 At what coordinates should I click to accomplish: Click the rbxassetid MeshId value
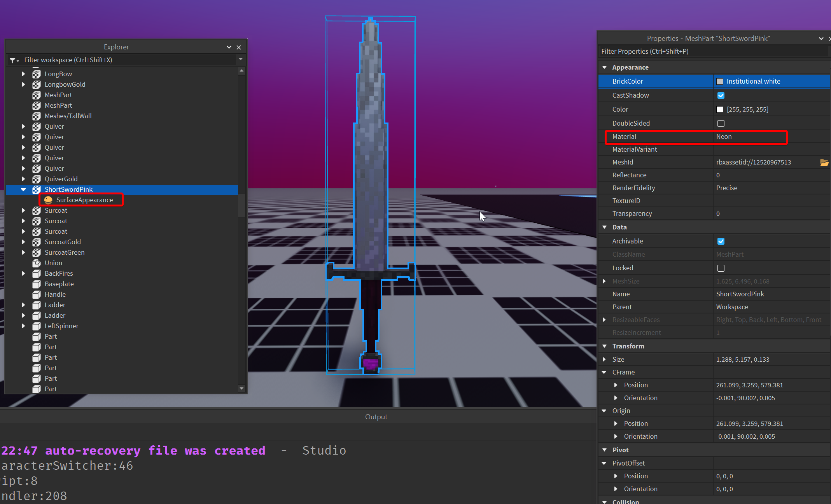pyautogui.click(x=755, y=162)
